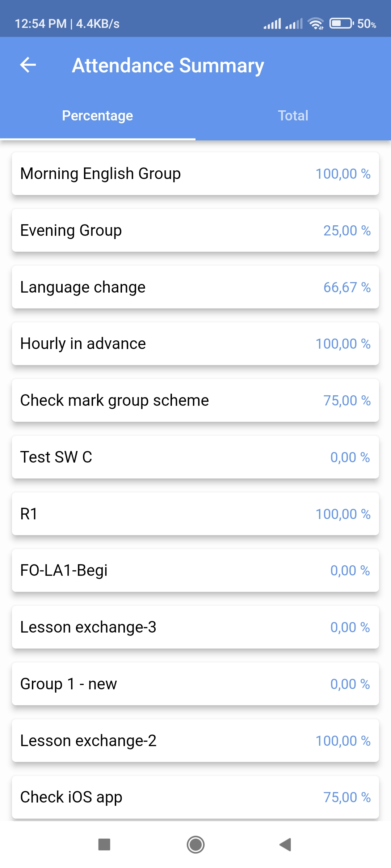
Task: Tap the Android back triangle button
Action: pyautogui.click(x=286, y=844)
